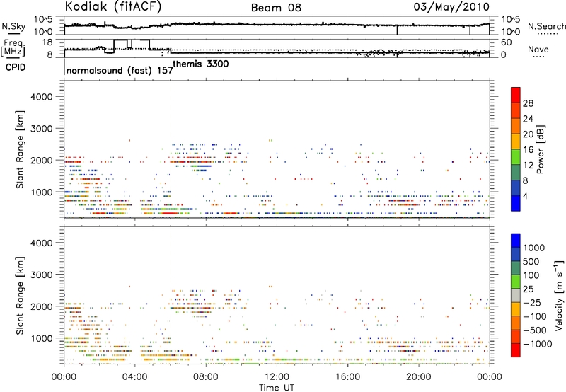Screen dimensions: 566x392
Task: Click the date '03/May/2010'
Action: pos(451,7)
